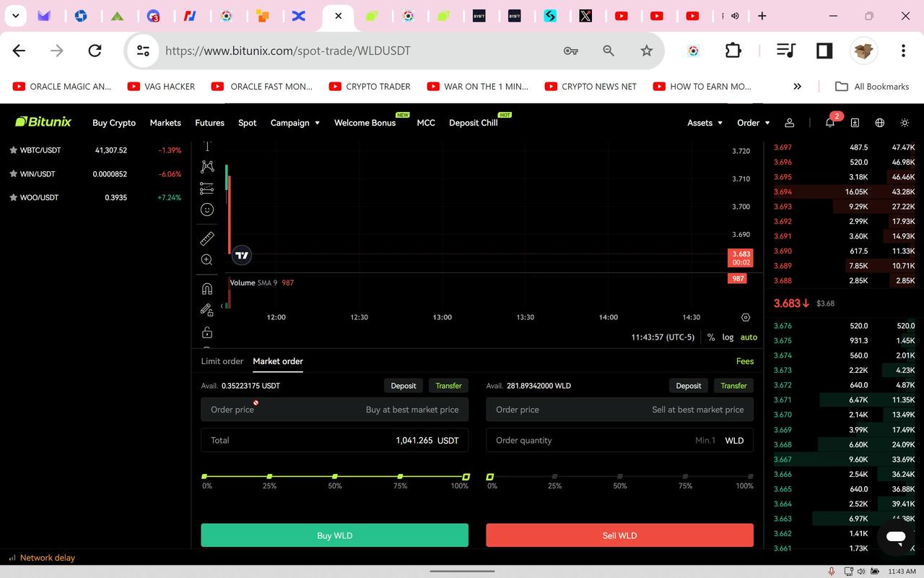
Task: Toggle percent scale on chart
Action: (x=711, y=337)
